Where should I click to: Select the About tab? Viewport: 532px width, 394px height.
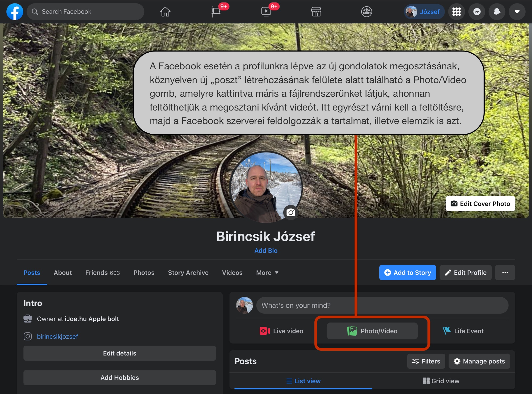tap(63, 273)
